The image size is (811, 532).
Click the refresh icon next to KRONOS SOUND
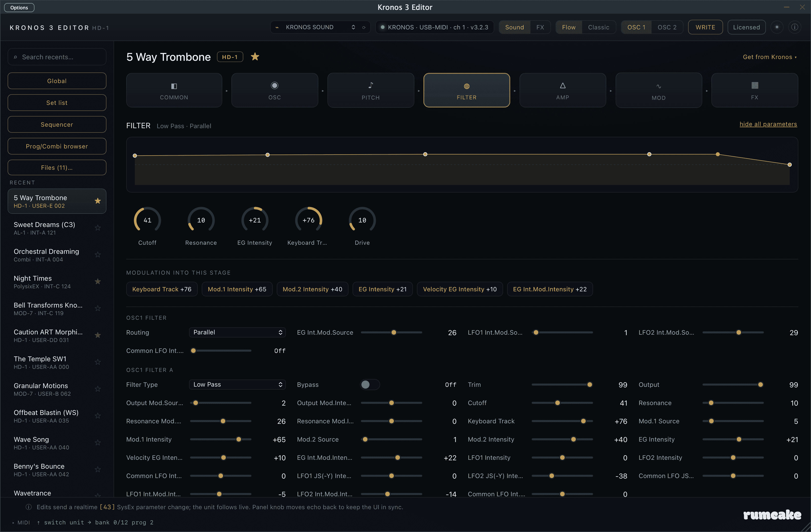[364, 28]
